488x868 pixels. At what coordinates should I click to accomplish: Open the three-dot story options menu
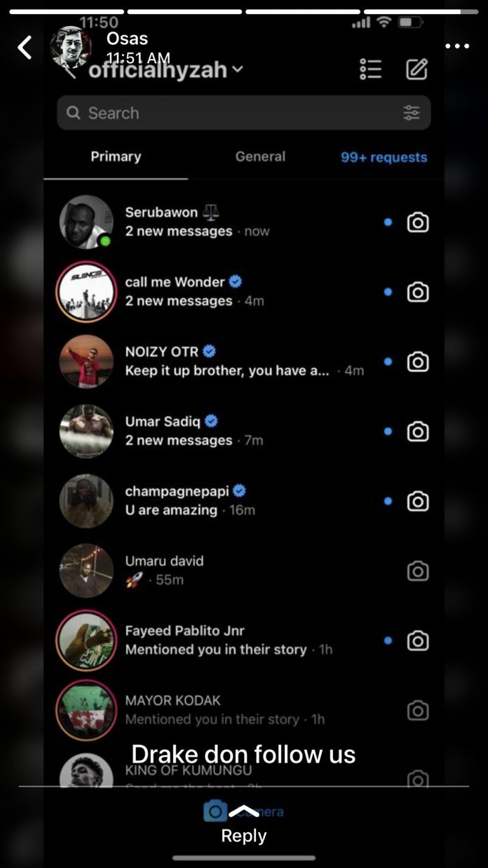click(x=457, y=46)
